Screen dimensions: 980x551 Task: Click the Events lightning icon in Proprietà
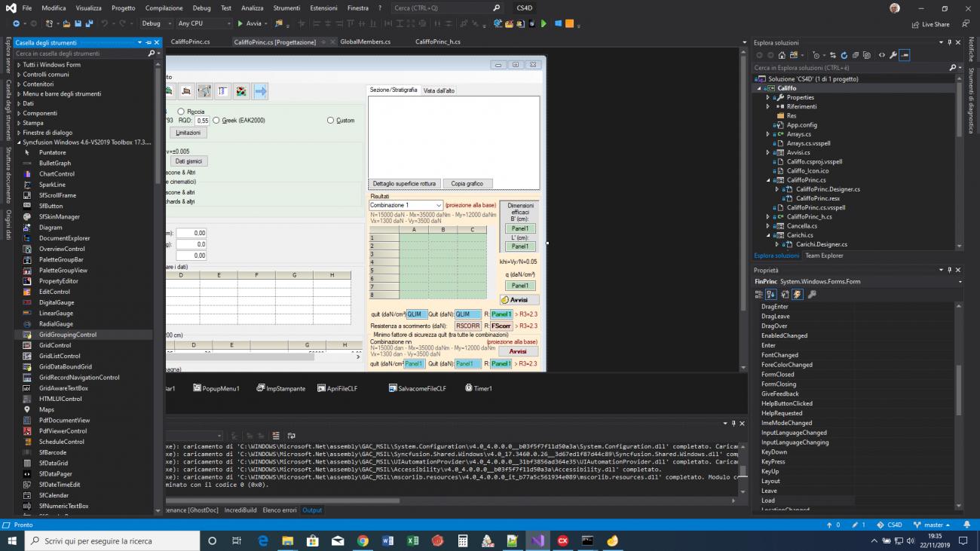coord(798,294)
